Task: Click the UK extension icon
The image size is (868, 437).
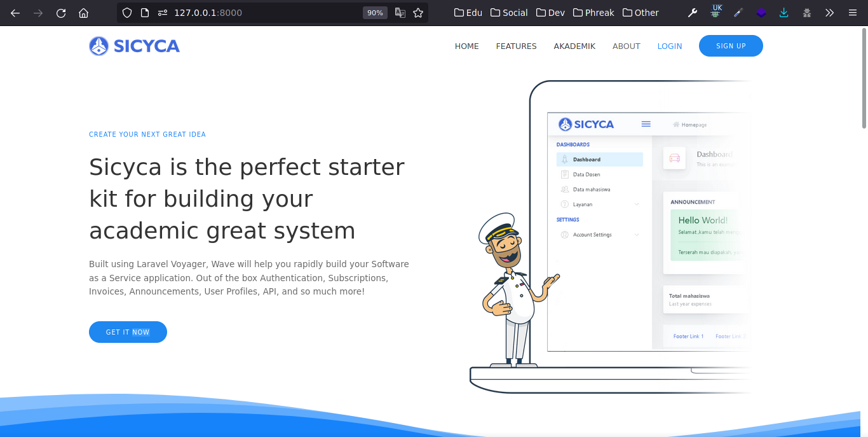Action: pos(717,11)
